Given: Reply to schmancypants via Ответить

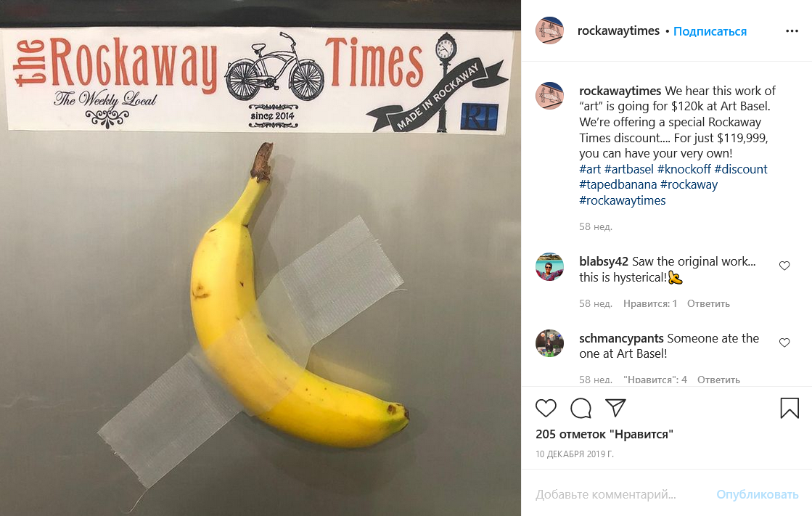Looking at the screenshot, I should click(719, 380).
